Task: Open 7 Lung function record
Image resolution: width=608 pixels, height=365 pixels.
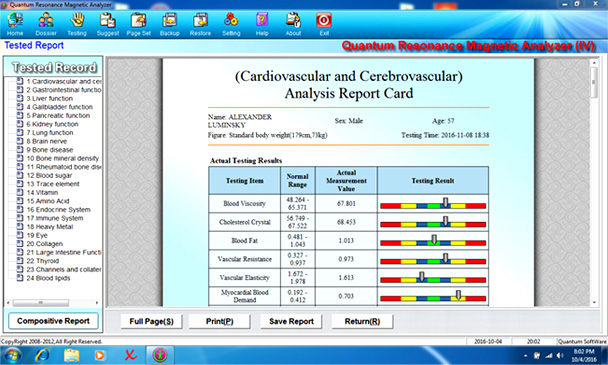Action: point(45,133)
